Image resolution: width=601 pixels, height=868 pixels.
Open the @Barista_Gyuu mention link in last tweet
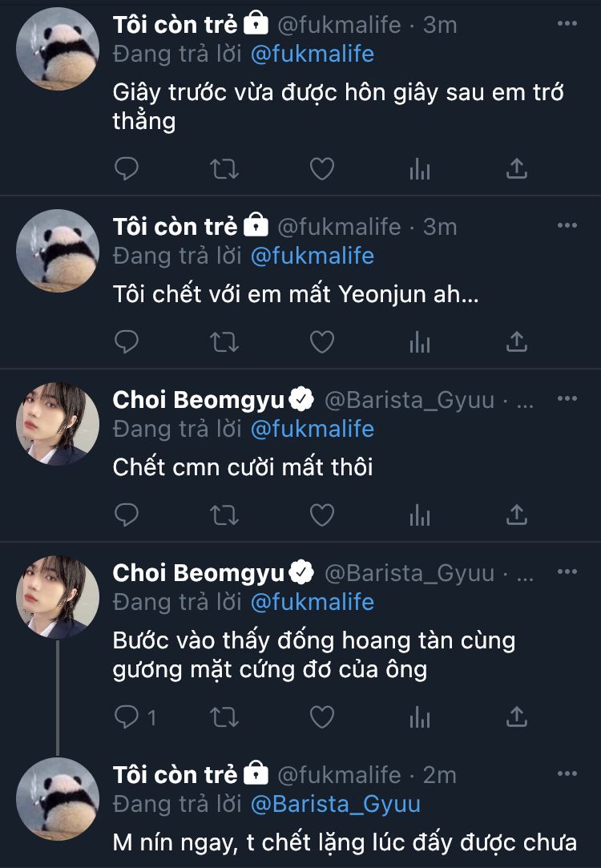(336, 804)
